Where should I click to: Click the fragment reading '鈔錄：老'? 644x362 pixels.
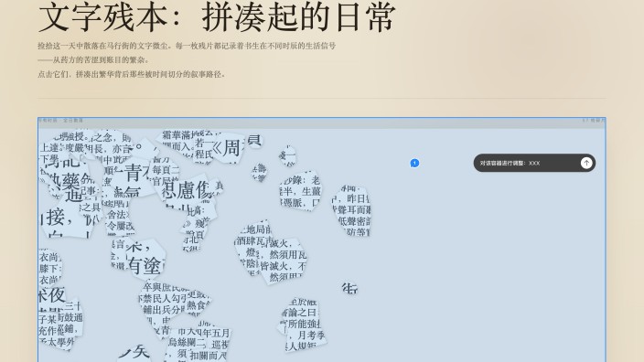point(300,191)
